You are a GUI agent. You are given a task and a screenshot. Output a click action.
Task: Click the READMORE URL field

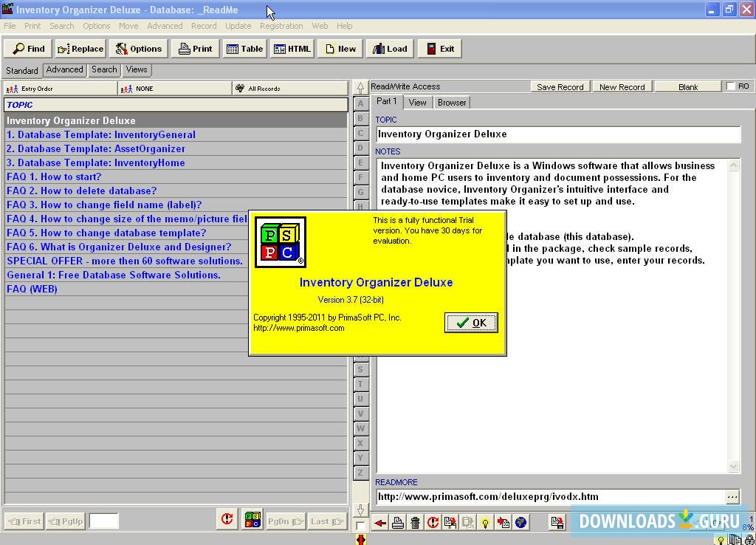[551, 497]
